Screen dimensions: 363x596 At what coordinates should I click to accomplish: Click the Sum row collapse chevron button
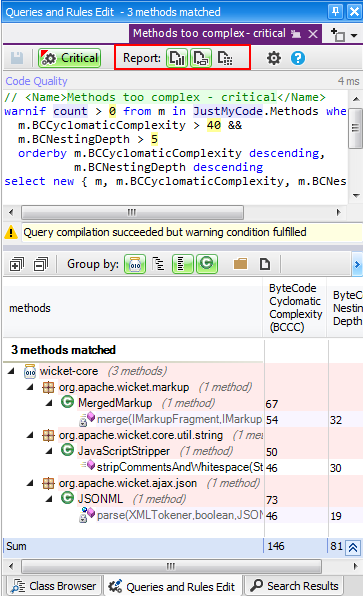click(x=353, y=548)
